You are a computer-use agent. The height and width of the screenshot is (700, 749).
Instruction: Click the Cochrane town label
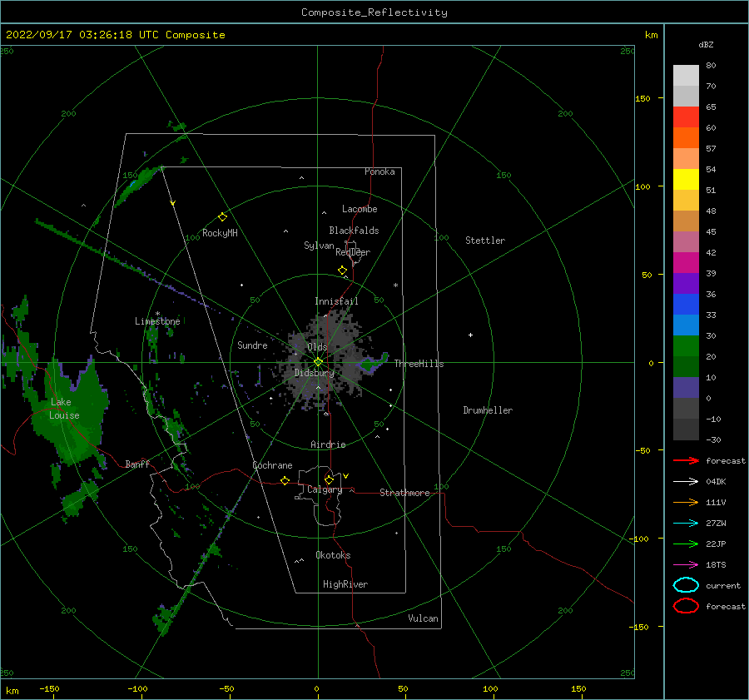272,465
